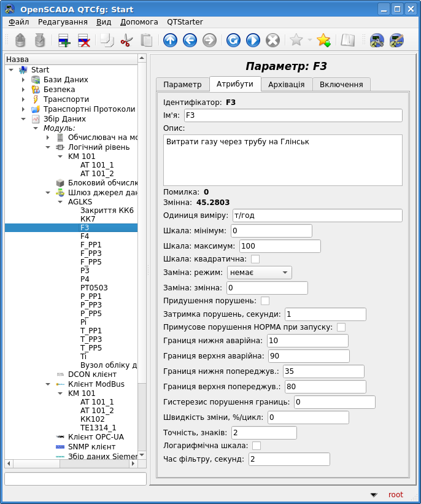Screen dimensions: 421x504
Task: Collapse the 'Збір Даних' tree node
Action: [23, 119]
